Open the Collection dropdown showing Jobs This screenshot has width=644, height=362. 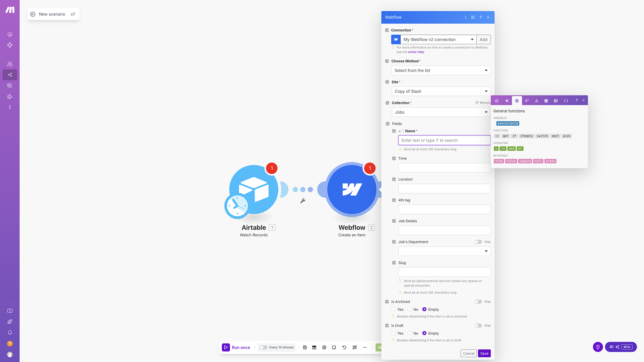click(441, 112)
